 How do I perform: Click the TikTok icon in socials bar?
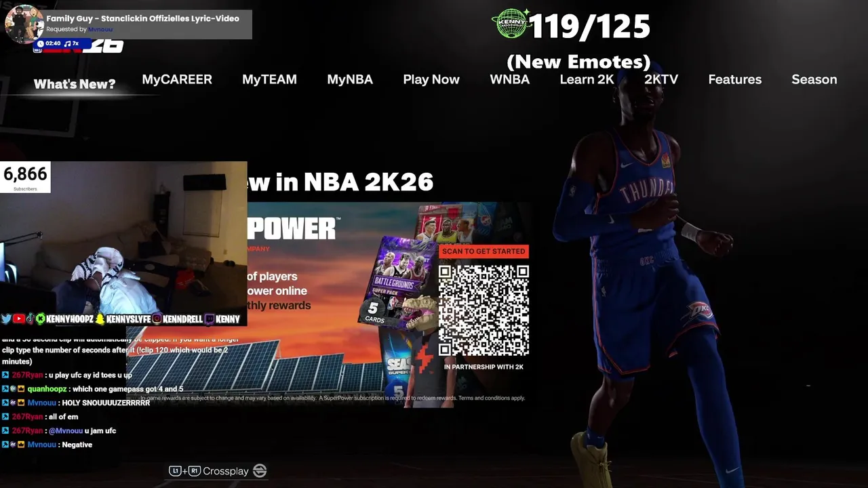[30, 319]
